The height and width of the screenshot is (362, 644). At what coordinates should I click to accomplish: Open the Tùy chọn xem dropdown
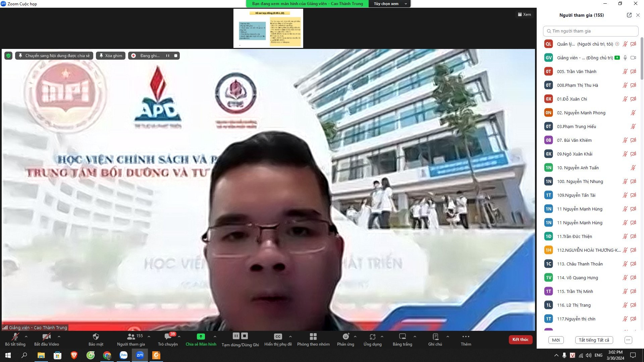point(389,4)
